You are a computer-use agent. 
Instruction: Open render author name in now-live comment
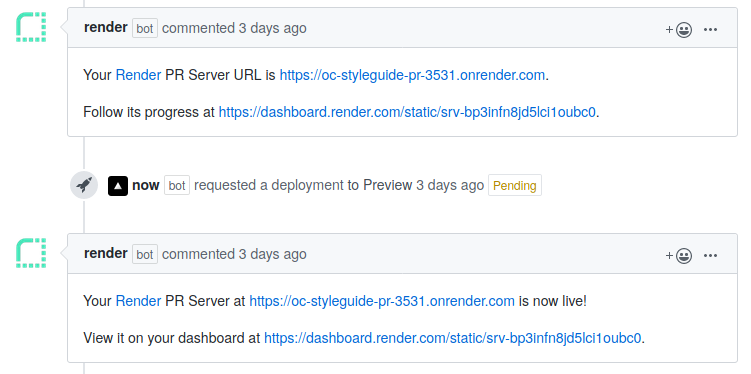[106, 253]
